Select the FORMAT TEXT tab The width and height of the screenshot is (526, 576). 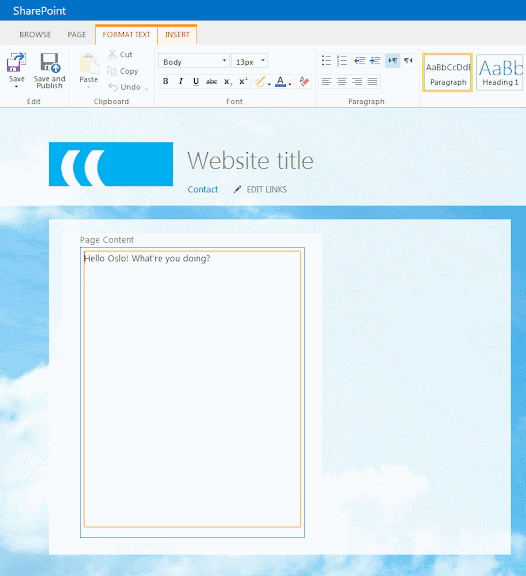coord(126,35)
